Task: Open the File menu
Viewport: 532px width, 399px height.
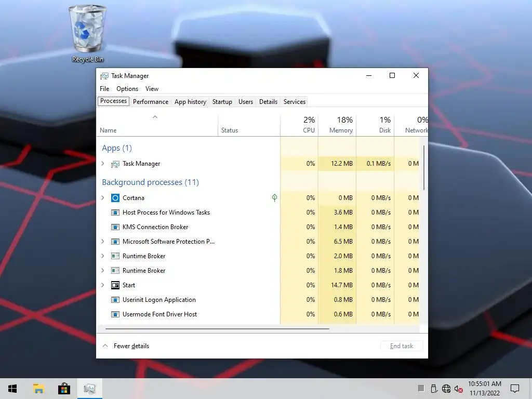Action: pyautogui.click(x=104, y=88)
